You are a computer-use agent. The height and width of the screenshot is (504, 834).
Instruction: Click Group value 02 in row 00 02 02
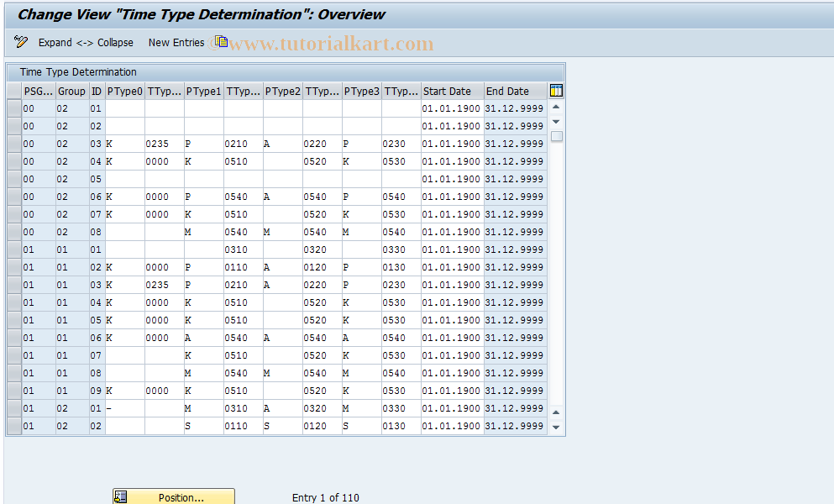click(x=71, y=126)
